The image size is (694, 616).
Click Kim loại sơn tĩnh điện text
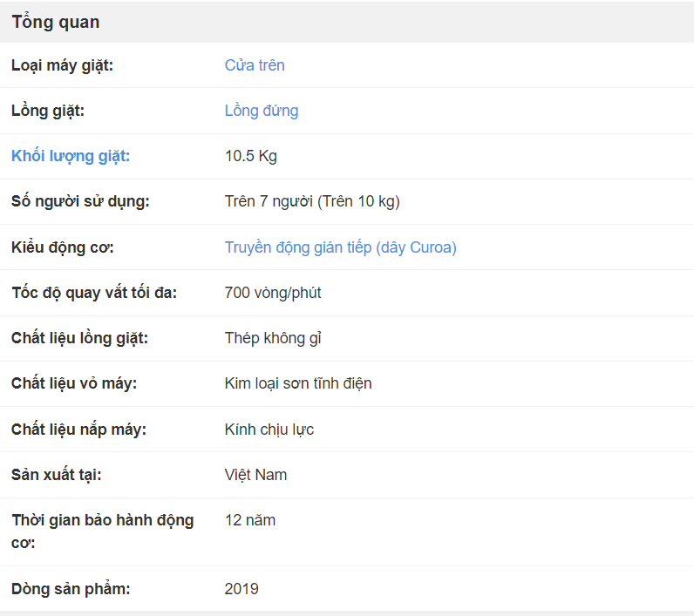tap(298, 383)
